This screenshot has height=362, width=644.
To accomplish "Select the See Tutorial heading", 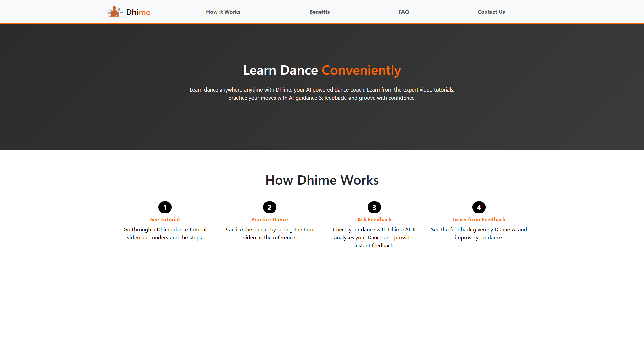I will [165, 219].
